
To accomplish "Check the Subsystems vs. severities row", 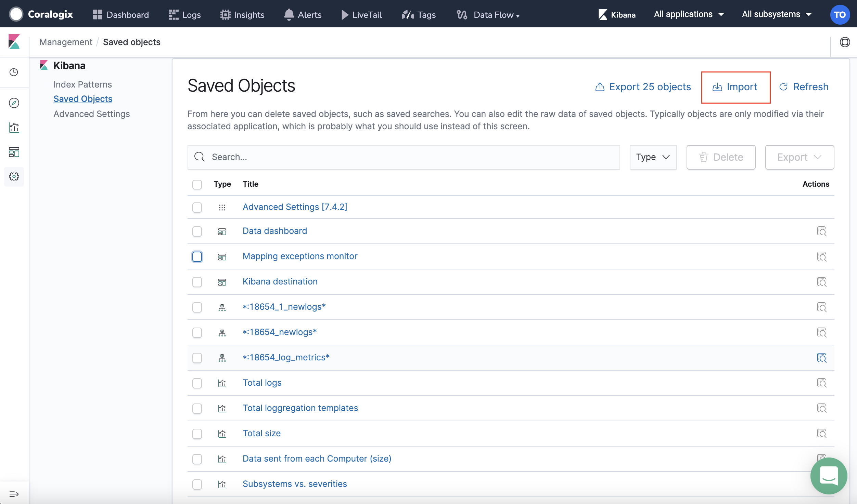I will point(197,484).
